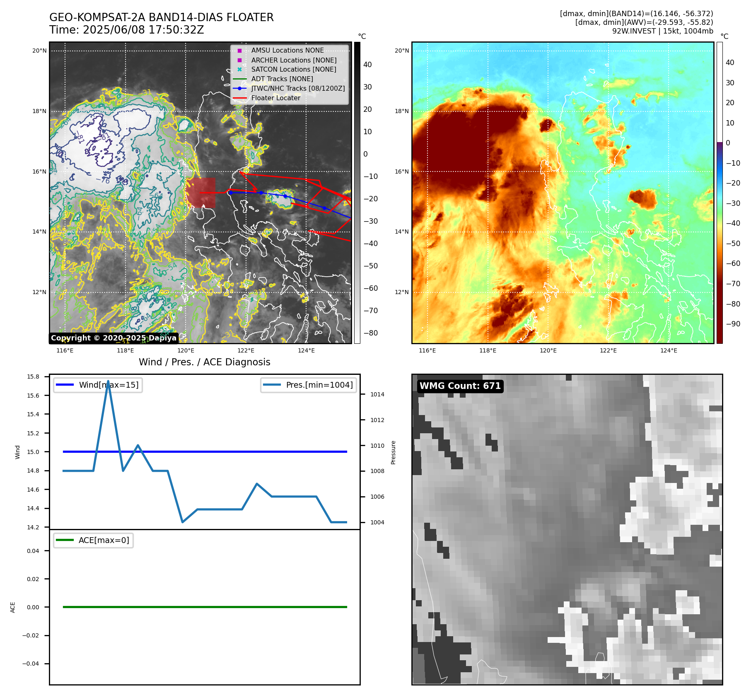This screenshot has height=700, width=751.
Task: Click the '-80' tick on grayscale colorbar
Action: coord(371,333)
